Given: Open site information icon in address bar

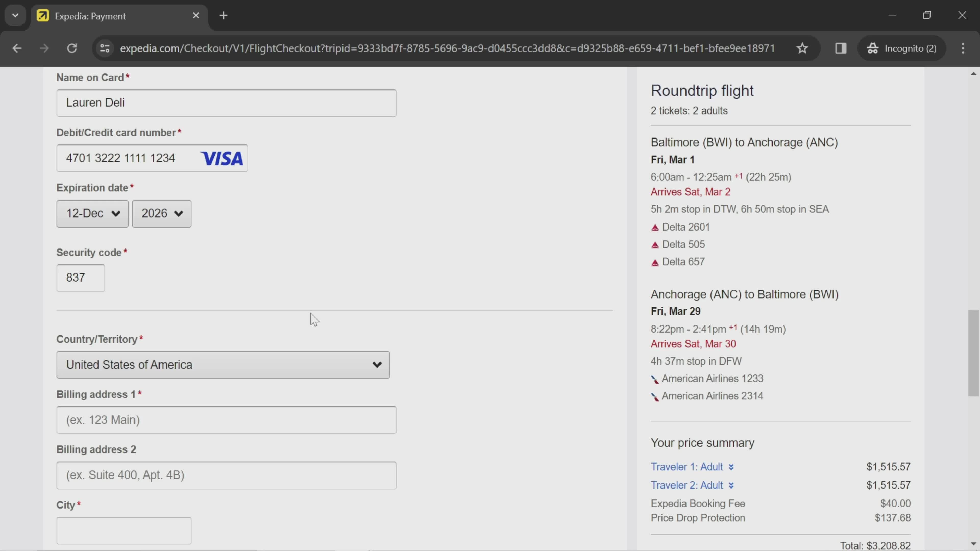Looking at the screenshot, I should click(105, 48).
